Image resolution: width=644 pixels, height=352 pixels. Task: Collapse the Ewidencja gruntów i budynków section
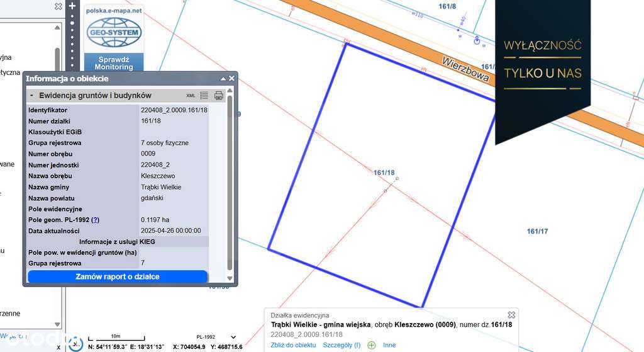click(31, 96)
